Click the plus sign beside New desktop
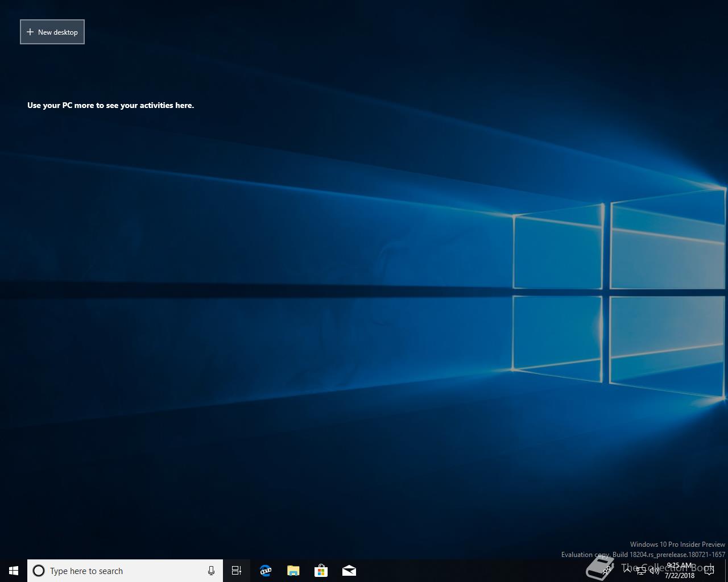Image resolution: width=728 pixels, height=582 pixels. click(30, 32)
